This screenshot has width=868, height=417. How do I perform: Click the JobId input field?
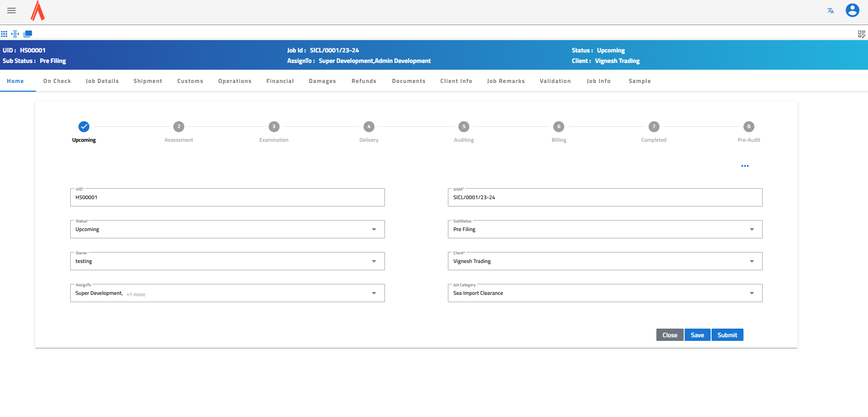(605, 197)
